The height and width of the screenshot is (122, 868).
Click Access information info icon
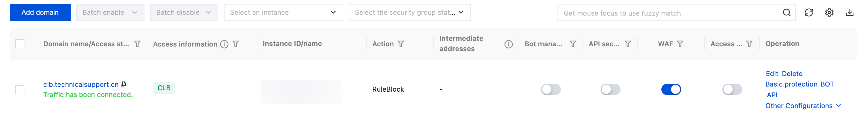pos(224,44)
